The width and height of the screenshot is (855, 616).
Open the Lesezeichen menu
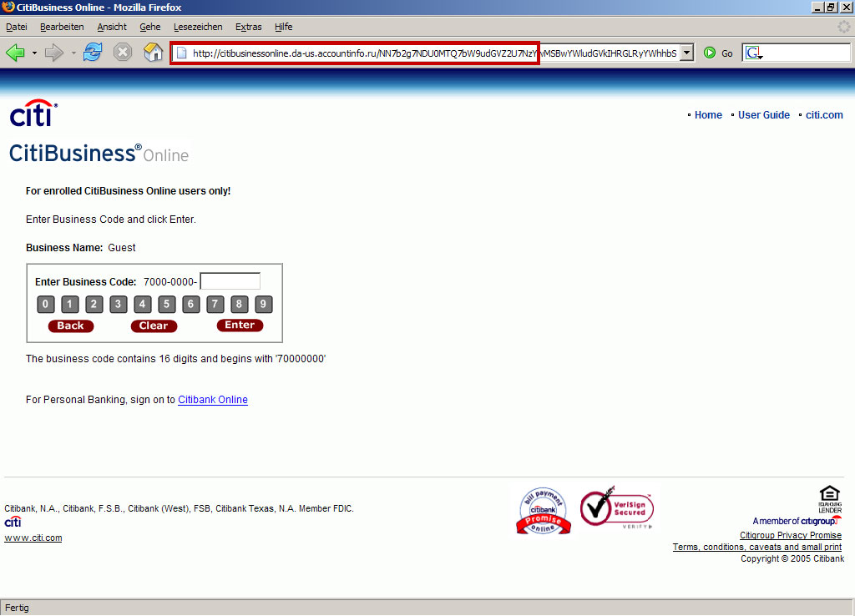point(198,27)
